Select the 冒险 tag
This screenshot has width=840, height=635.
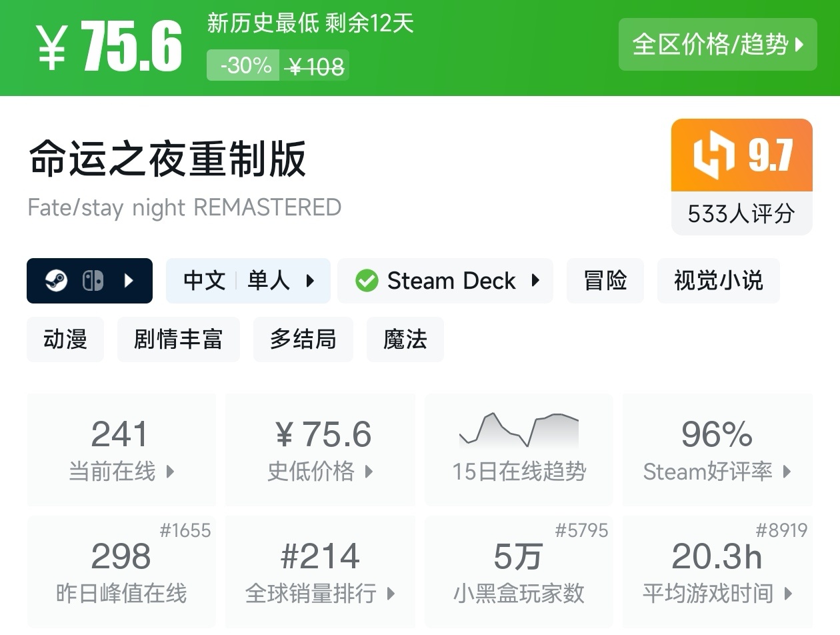(605, 281)
